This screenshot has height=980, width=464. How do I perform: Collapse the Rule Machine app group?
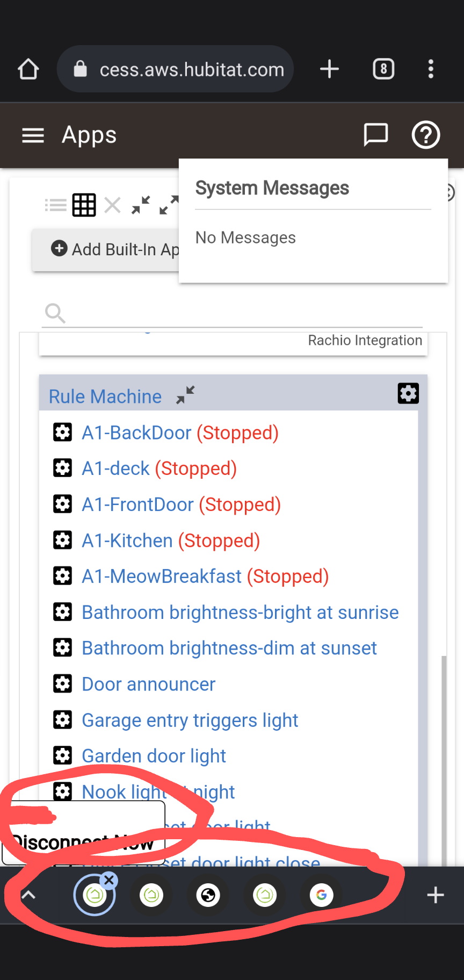coord(185,395)
